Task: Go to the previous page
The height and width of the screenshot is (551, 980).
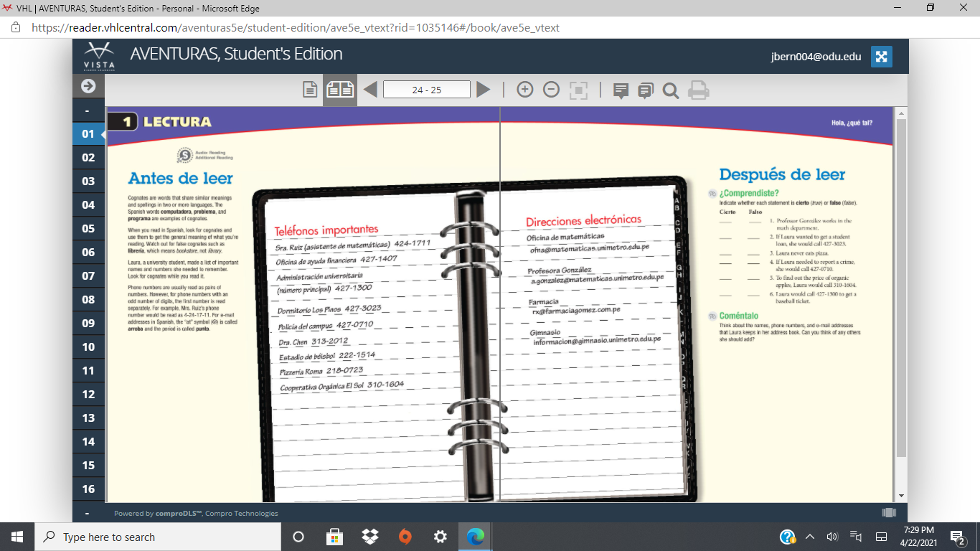Action: (x=370, y=90)
